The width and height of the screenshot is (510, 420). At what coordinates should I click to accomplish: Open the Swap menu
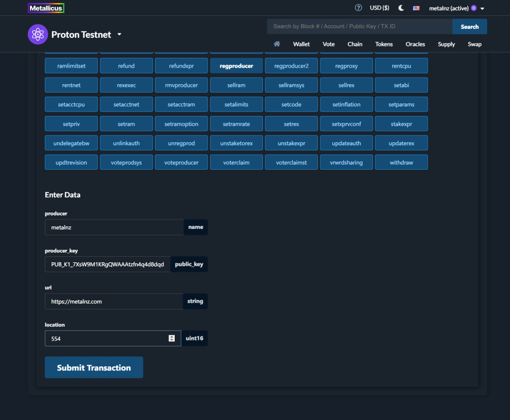pyautogui.click(x=475, y=44)
